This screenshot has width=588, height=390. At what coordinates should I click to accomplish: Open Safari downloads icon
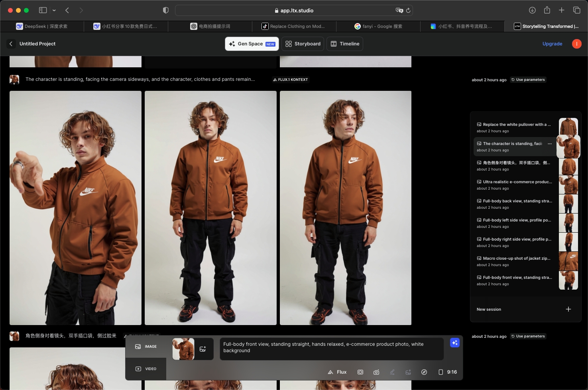point(532,10)
